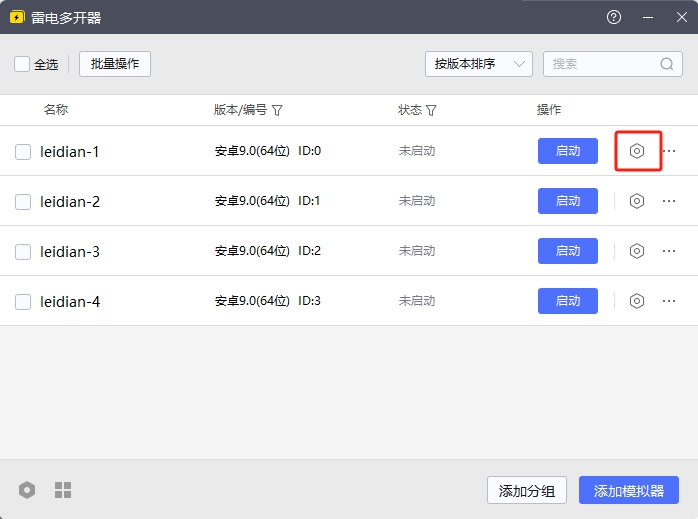Start leidian-3 with 启动 button

[x=568, y=251]
